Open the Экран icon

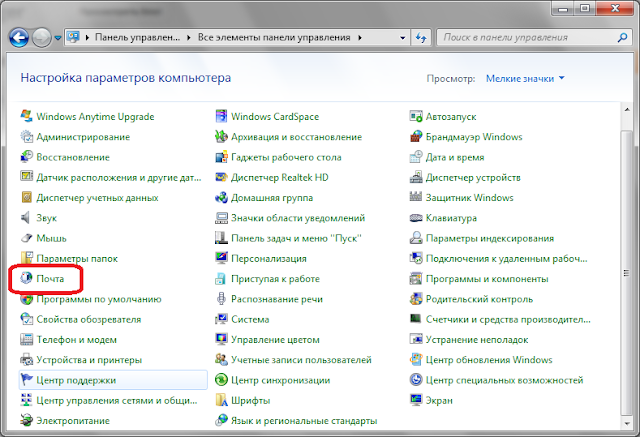tap(416, 400)
